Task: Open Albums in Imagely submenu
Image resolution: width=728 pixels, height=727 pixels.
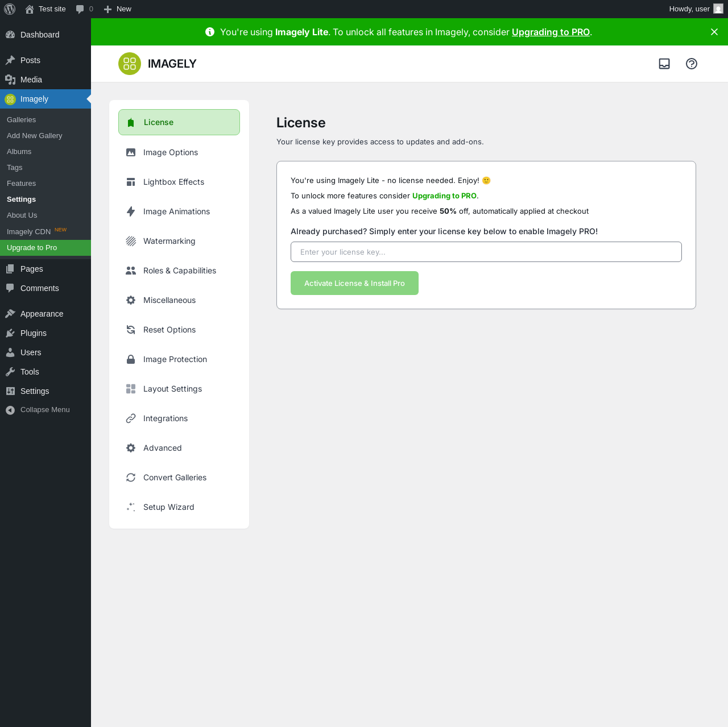Action: [45, 152]
